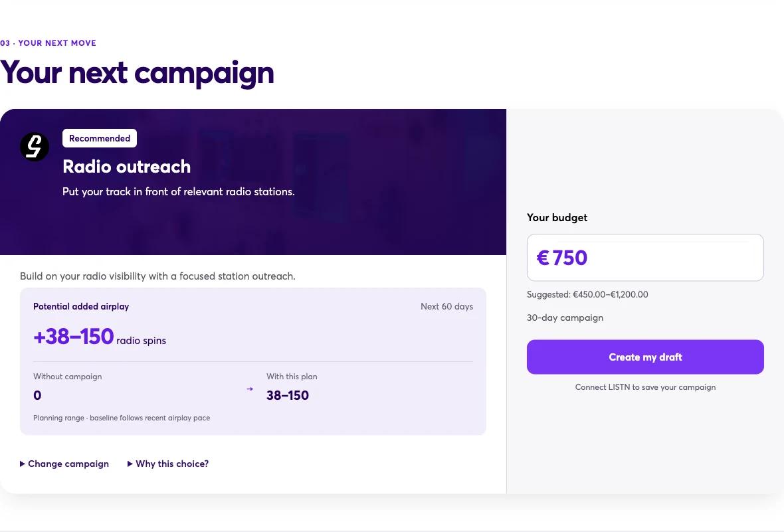Click the +38–150 radio spins figure
This screenshot has height=532, width=784.
[x=100, y=337]
